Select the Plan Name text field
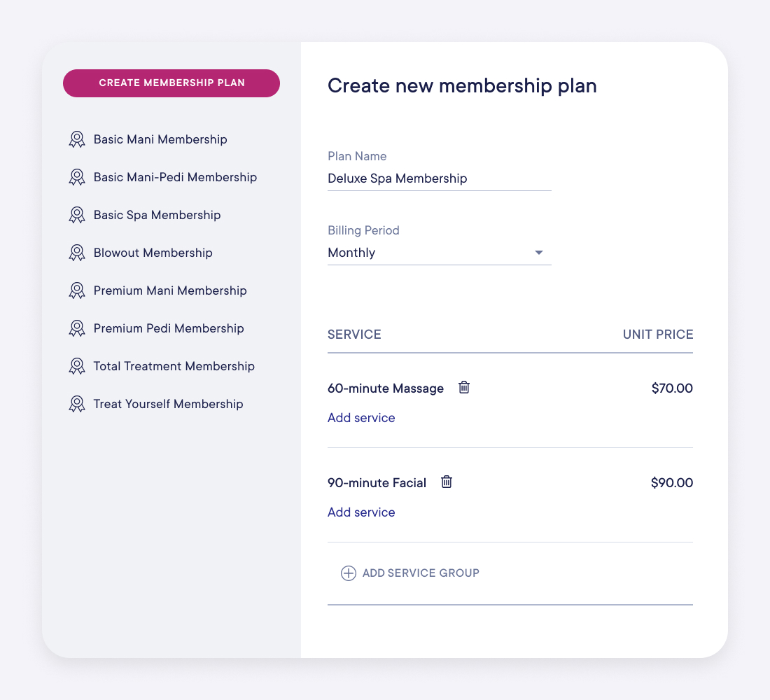Viewport: 770px width, 700px height. (x=439, y=178)
